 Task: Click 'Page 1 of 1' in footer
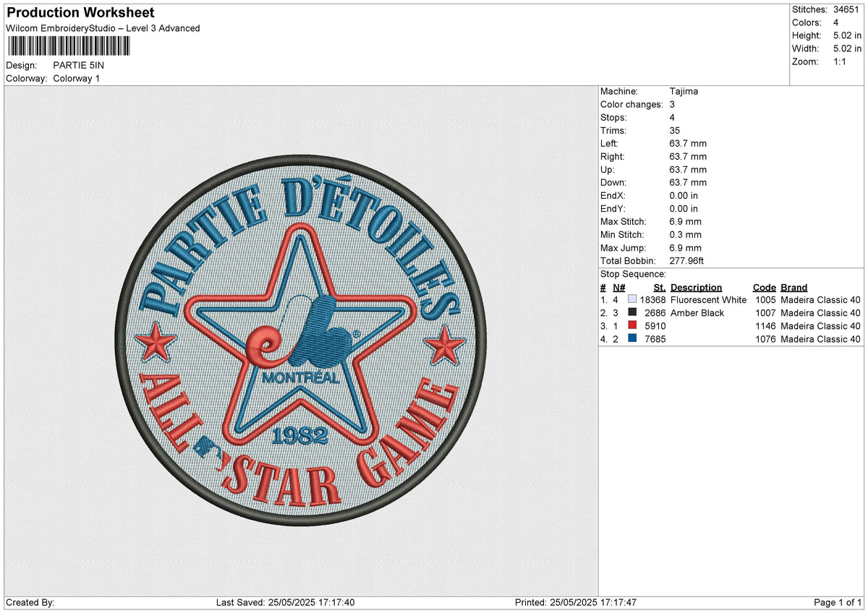coord(838,603)
